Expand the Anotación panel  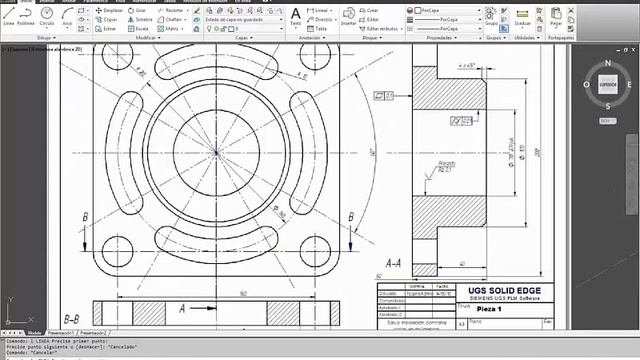tap(312, 38)
